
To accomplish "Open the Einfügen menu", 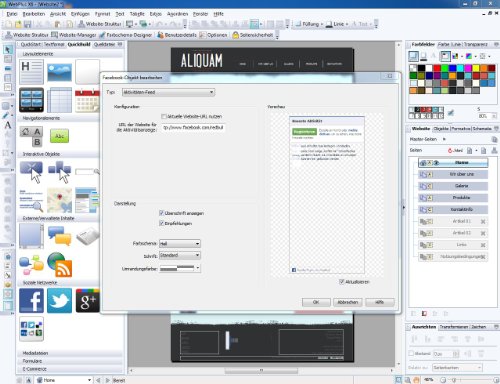I will [x=80, y=14].
